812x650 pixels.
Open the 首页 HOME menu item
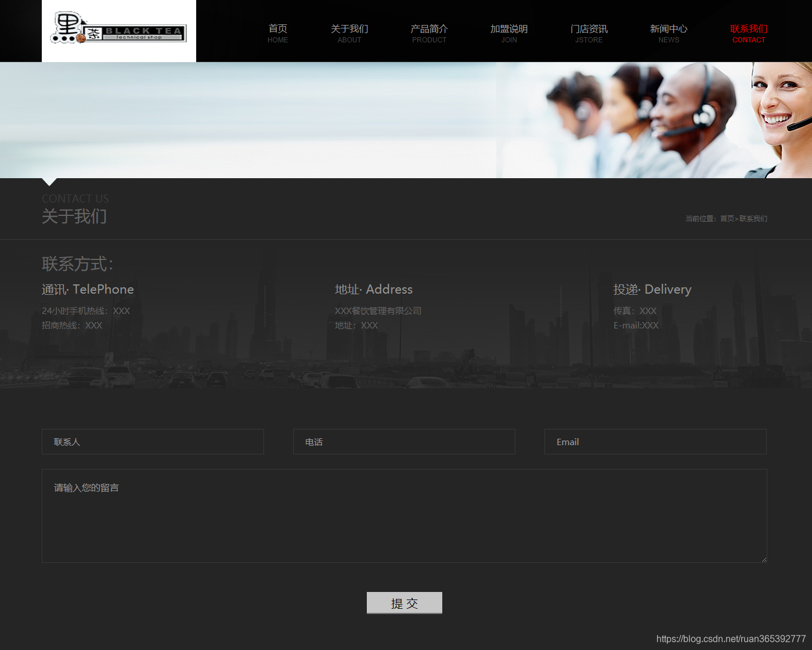click(x=277, y=34)
